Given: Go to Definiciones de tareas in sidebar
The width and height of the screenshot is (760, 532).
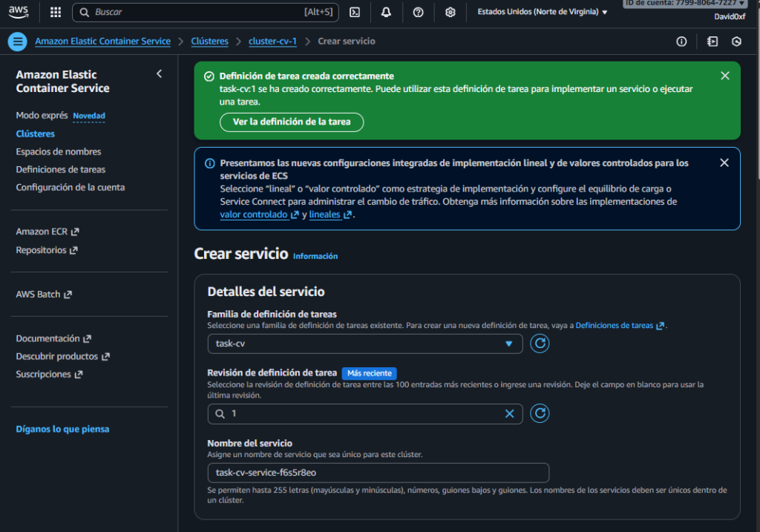Looking at the screenshot, I should [61, 169].
